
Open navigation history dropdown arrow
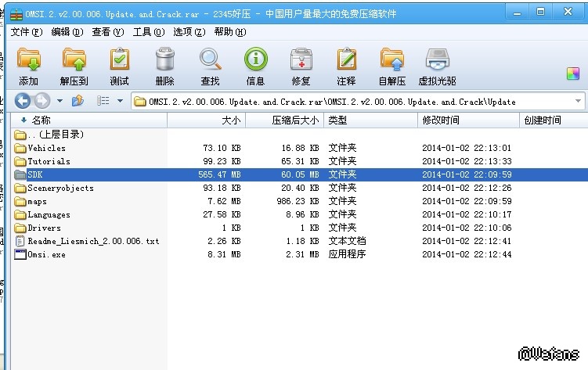60,101
